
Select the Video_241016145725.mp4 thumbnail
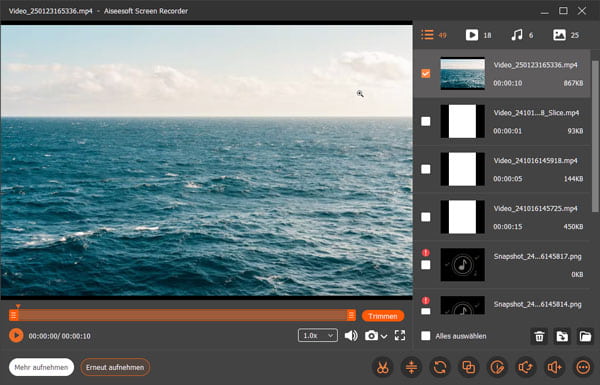[462, 217]
